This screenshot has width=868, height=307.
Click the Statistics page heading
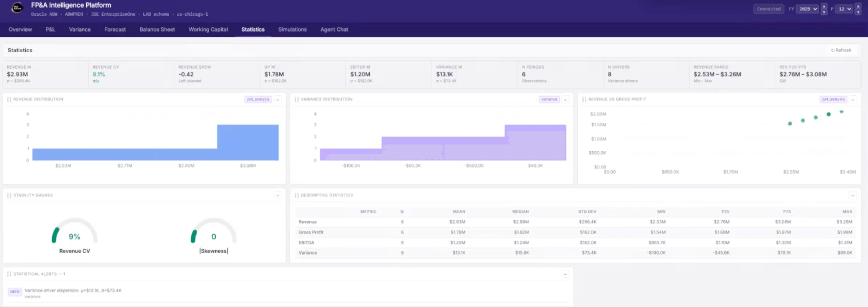(20, 50)
